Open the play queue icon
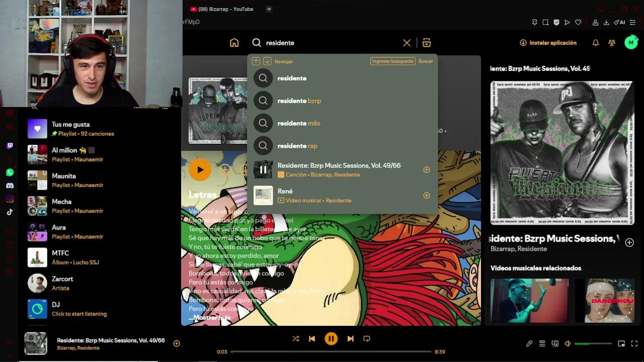Viewport: 644px width, 362px height. [542, 344]
